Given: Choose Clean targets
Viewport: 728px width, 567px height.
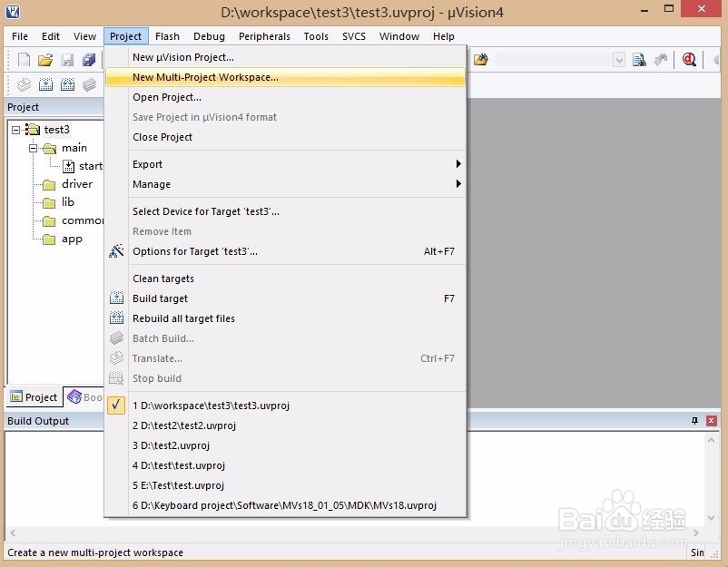Looking at the screenshot, I should tap(285, 279).
